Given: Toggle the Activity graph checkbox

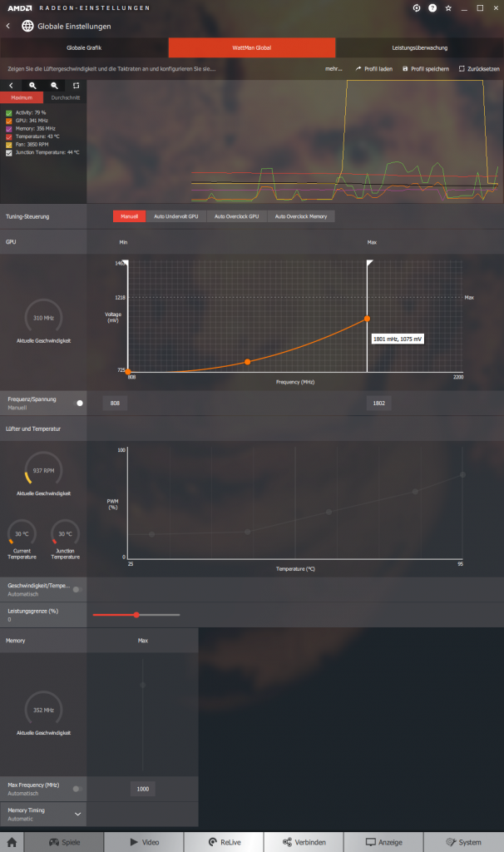Looking at the screenshot, I should [8, 113].
